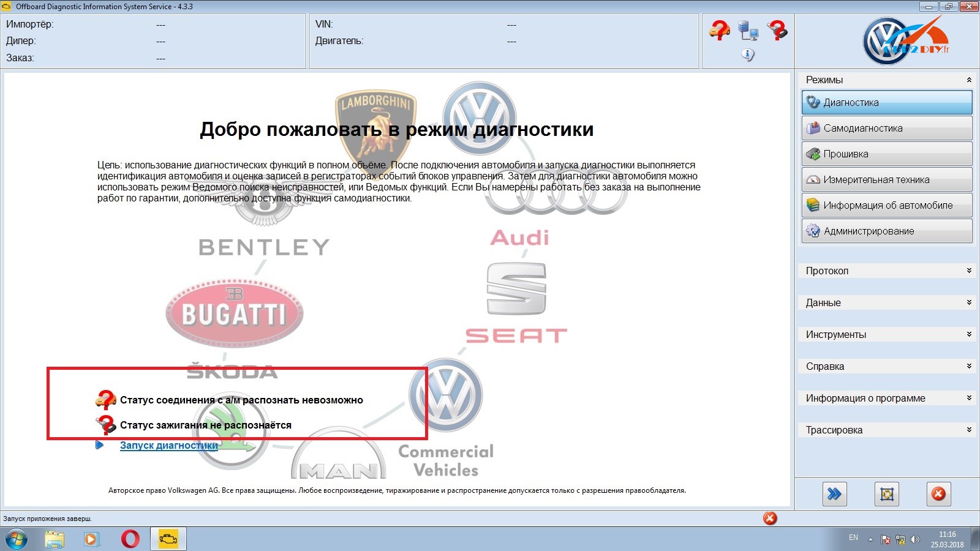This screenshot has height=551, width=980.
Task: Click the Самодиагностика icon
Action: [x=813, y=128]
